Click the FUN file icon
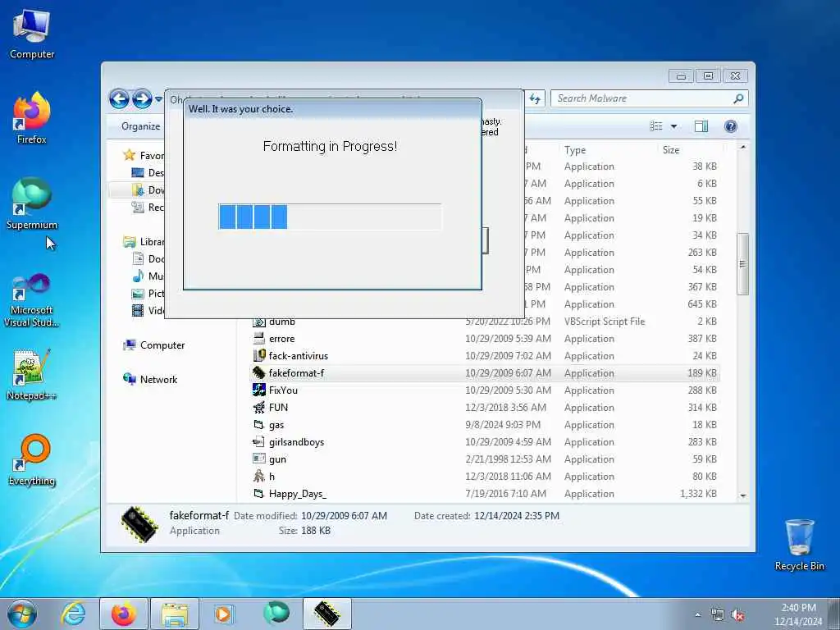The height and width of the screenshot is (630, 840). [x=258, y=407]
